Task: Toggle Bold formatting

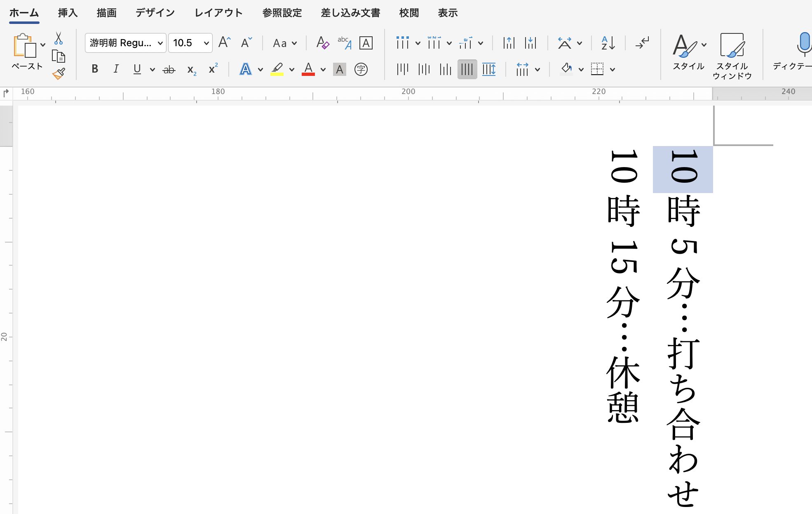Action: click(95, 69)
